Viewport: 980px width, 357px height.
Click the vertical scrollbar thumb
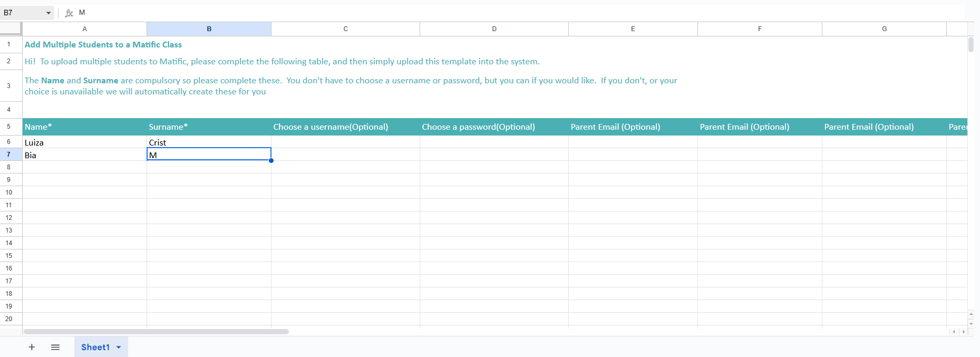pyautogui.click(x=971, y=45)
